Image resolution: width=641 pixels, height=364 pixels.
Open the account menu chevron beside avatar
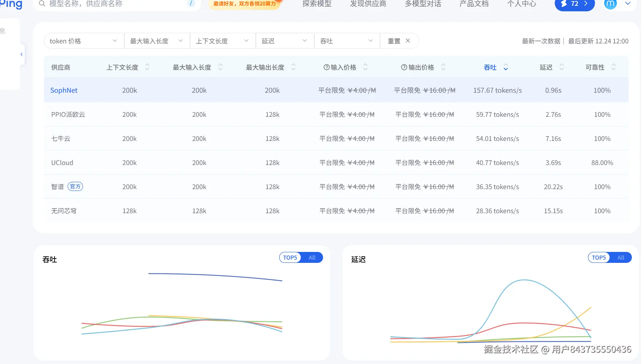coord(628,4)
